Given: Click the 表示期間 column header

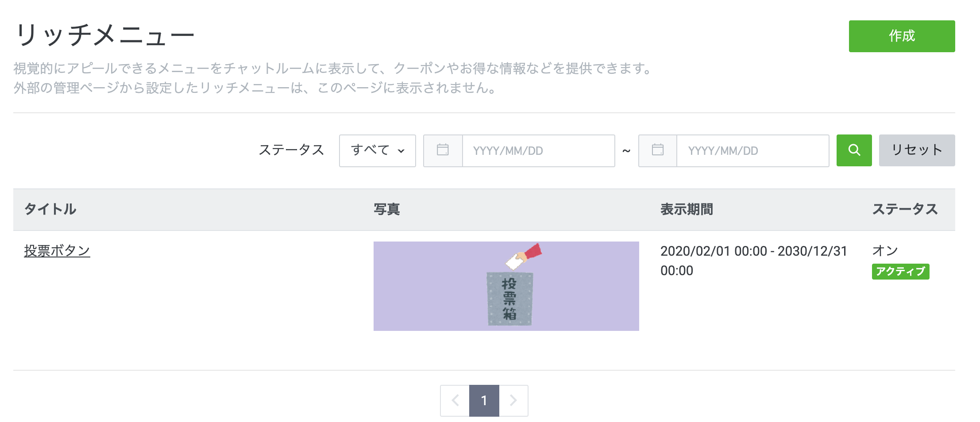Looking at the screenshot, I should pyautogui.click(x=687, y=209).
